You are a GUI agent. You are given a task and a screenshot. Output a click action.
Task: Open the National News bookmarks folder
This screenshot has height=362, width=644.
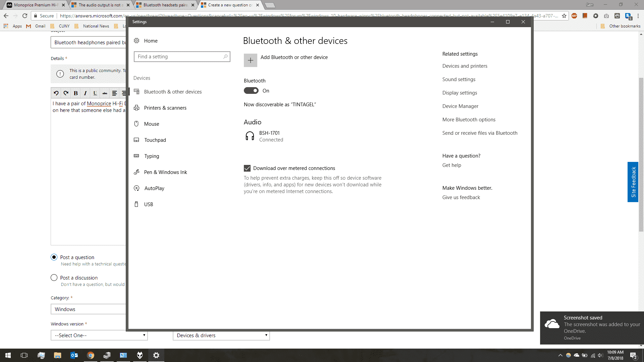point(92,26)
